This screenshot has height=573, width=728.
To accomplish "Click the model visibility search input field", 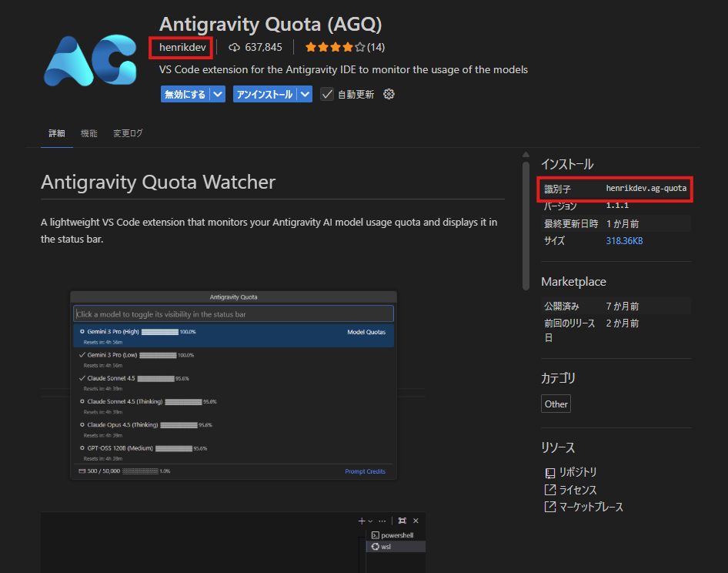I will (233, 314).
